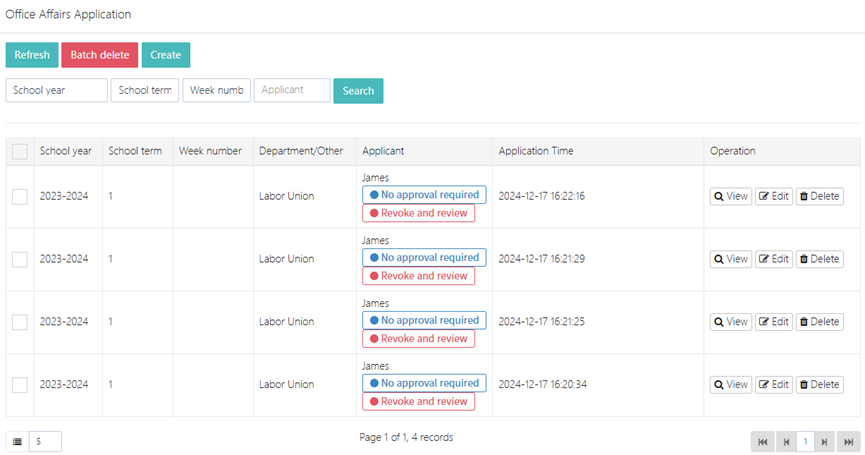Viewport: 865px width, 455px height.
Task: Go to the next page
Action: point(824,441)
